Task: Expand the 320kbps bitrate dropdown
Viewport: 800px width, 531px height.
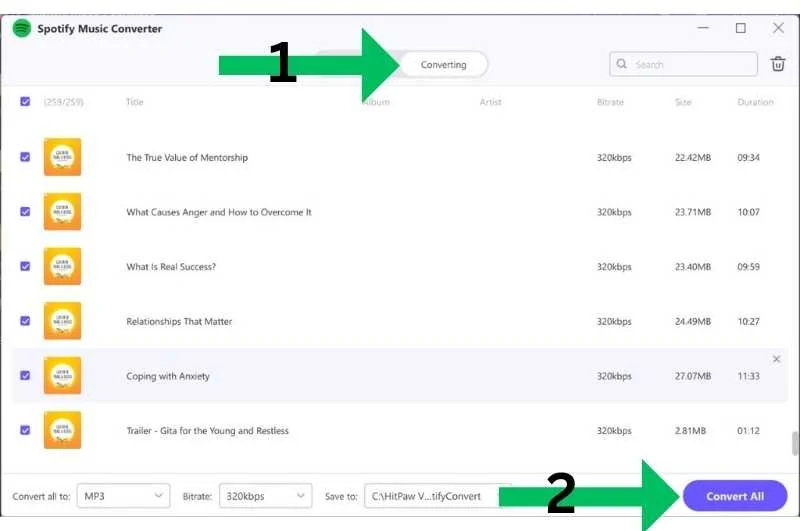Action: (265, 496)
